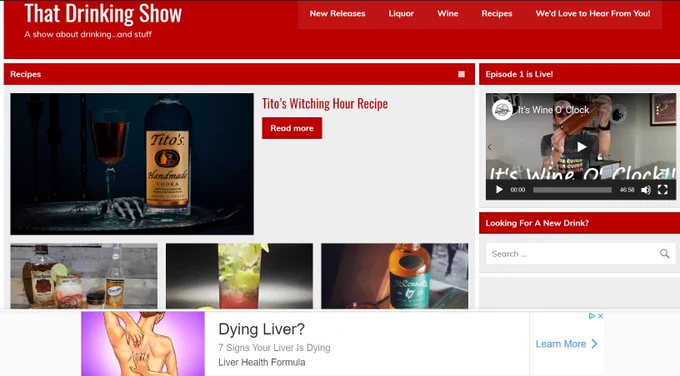Click Learn More on the liver ad

[x=561, y=344]
